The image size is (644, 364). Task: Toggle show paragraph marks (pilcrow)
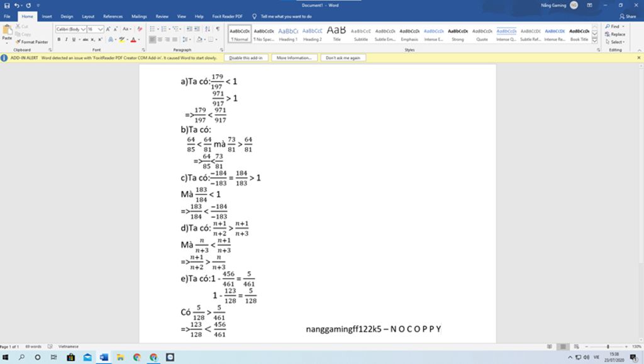218,29
